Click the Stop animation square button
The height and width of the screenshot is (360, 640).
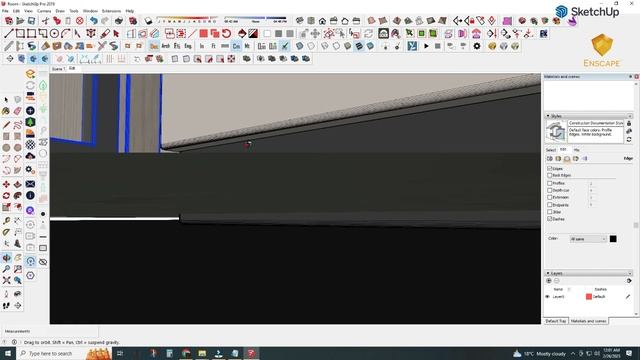coord(438,46)
